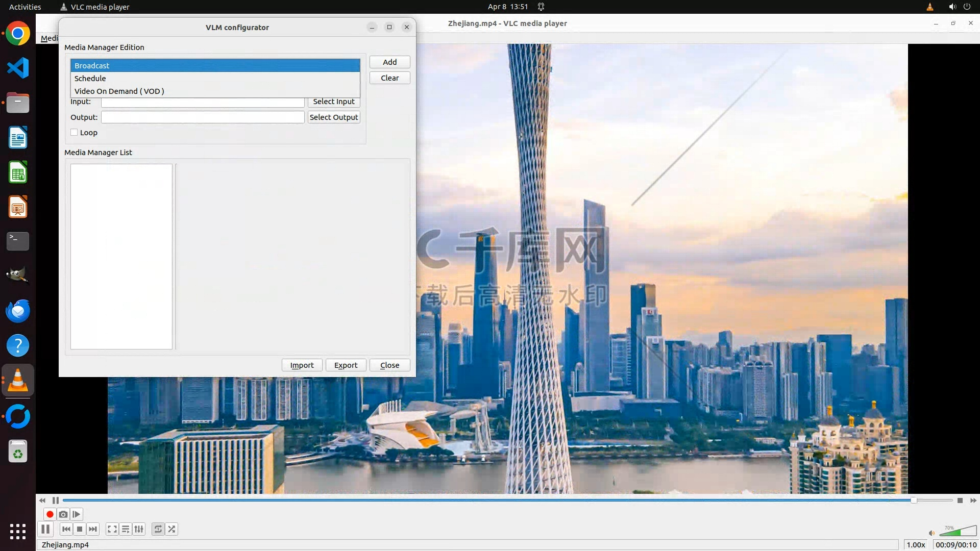Click the Export button
980x551 pixels.
tap(346, 365)
